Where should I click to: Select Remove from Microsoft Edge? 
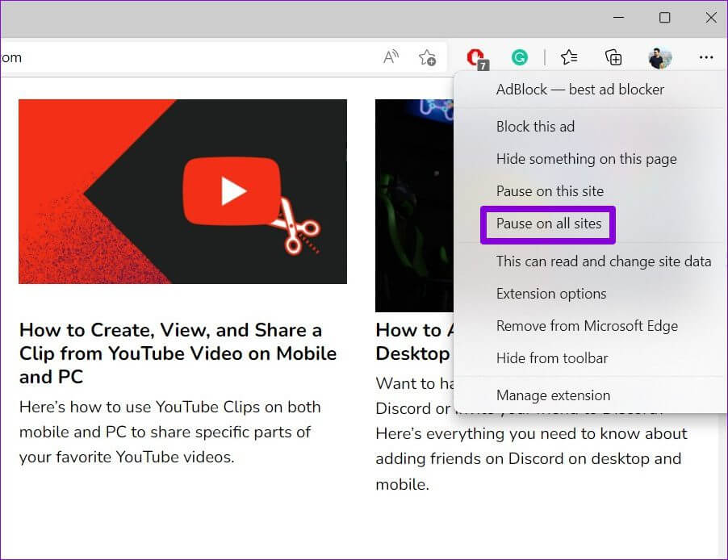[x=587, y=326]
